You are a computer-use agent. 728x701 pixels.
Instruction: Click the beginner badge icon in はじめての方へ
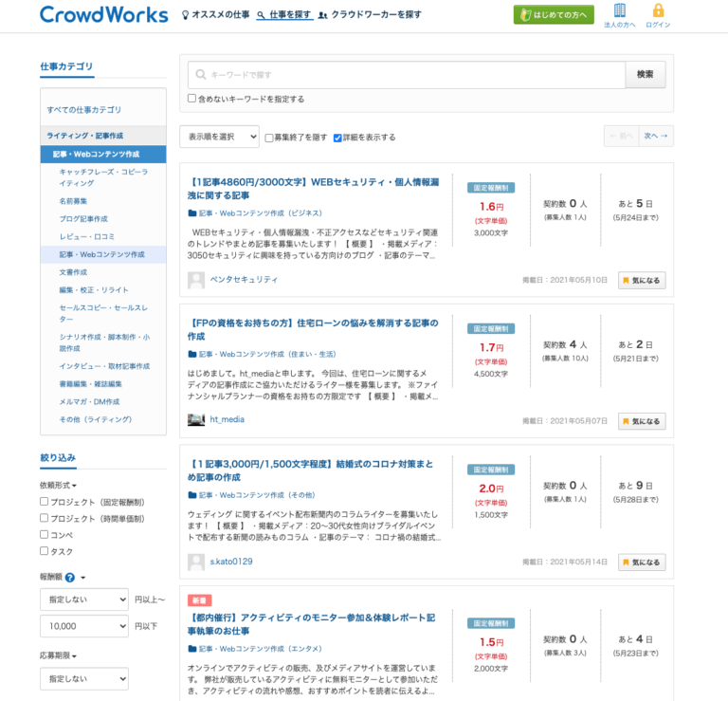click(x=525, y=15)
